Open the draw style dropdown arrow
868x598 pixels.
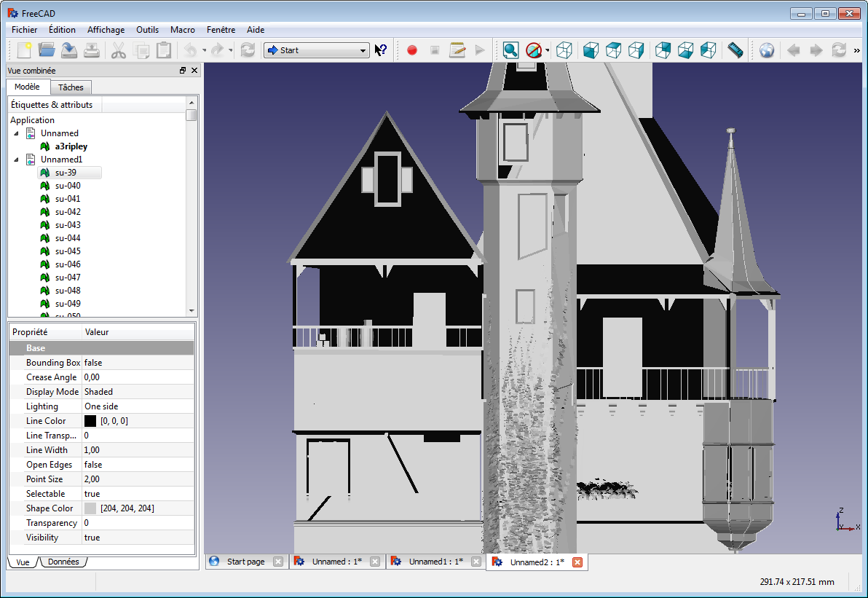click(x=547, y=50)
